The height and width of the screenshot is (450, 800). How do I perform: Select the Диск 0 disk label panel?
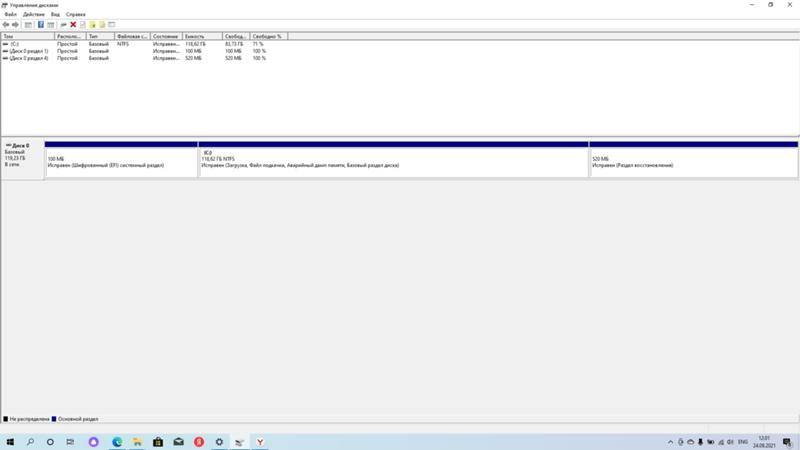[x=22, y=160]
